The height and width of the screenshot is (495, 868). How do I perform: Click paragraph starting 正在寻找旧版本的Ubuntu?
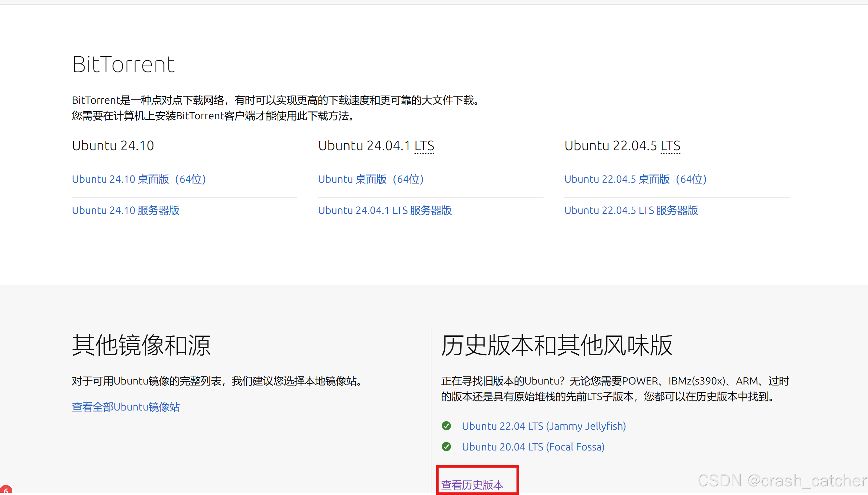[615, 389]
